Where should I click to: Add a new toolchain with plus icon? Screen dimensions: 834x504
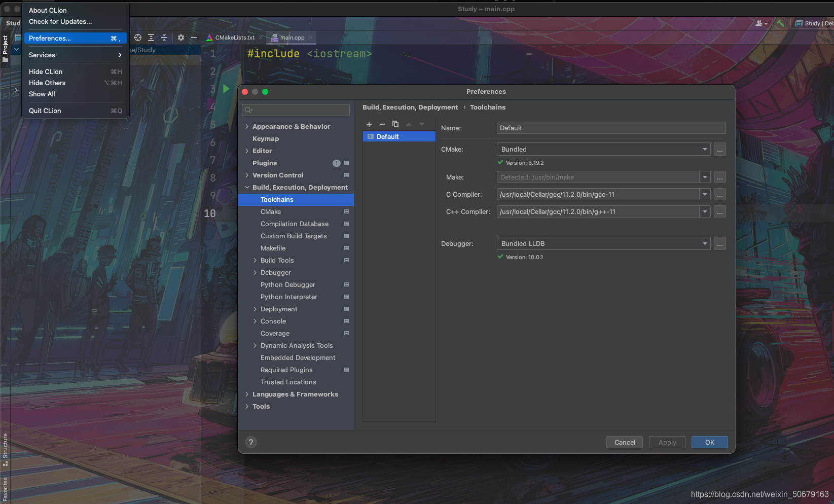pyautogui.click(x=369, y=124)
